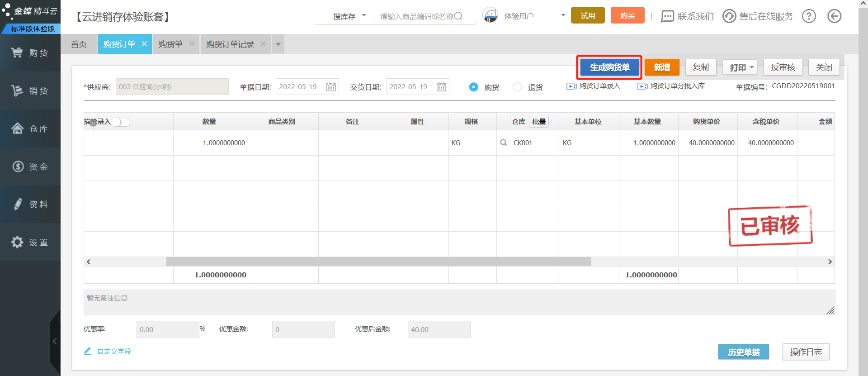
Task: Expand the 体验用户 account dropdown
Action: (x=563, y=15)
